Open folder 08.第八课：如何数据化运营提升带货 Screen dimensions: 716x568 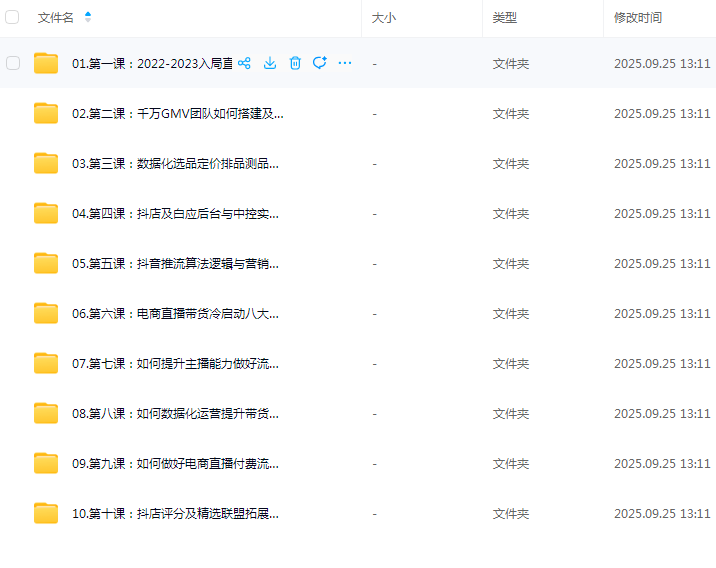175,414
